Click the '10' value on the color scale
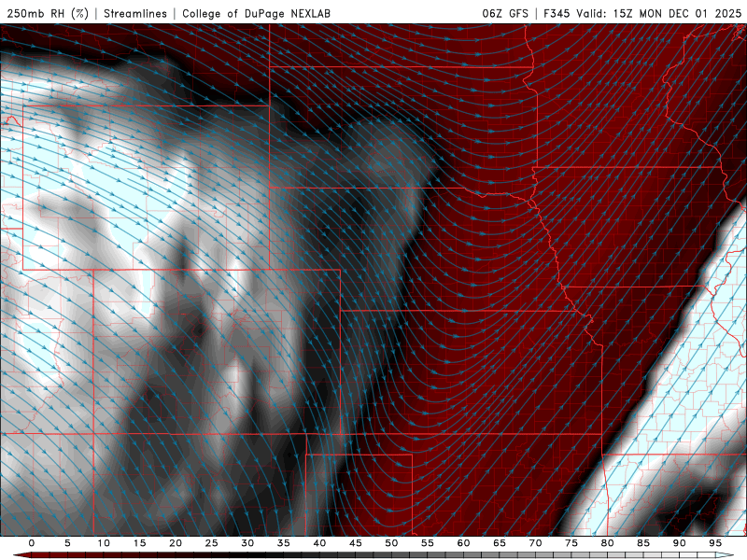 [x=104, y=543]
